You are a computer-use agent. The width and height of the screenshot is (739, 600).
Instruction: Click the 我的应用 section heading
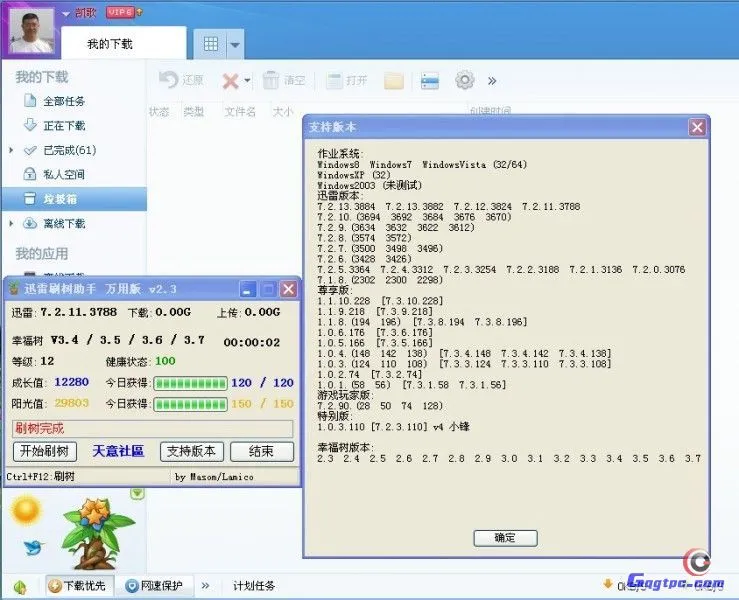(x=41, y=254)
